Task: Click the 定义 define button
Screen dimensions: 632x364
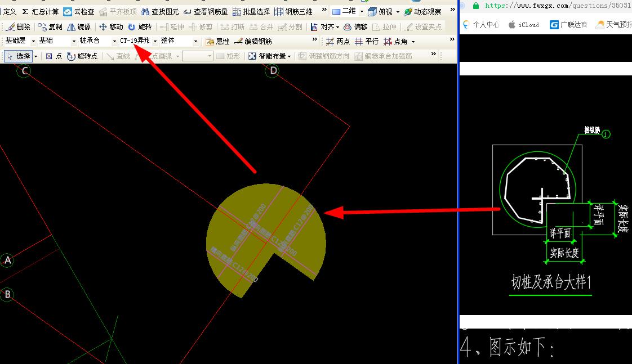Action: 9,12
